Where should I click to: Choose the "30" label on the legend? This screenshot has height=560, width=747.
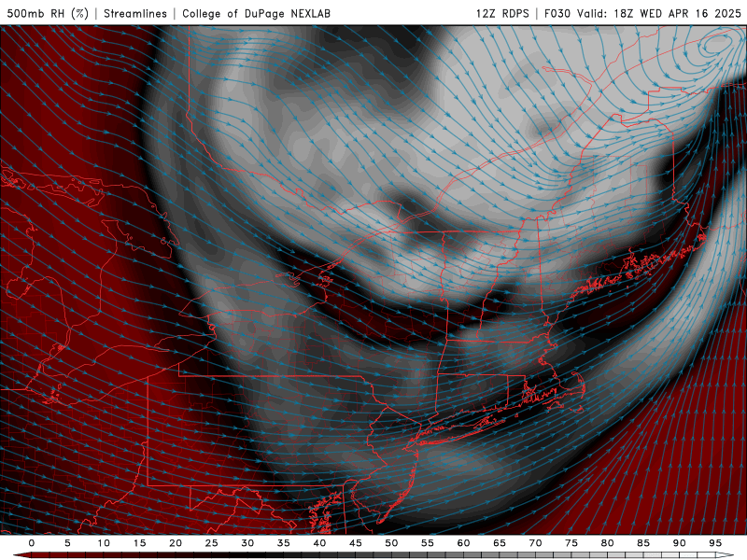(x=247, y=543)
